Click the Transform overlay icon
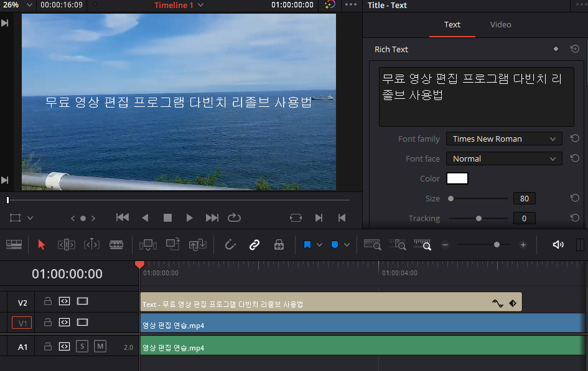Screen dimensions: 588x371 pyautogui.click(x=15, y=218)
